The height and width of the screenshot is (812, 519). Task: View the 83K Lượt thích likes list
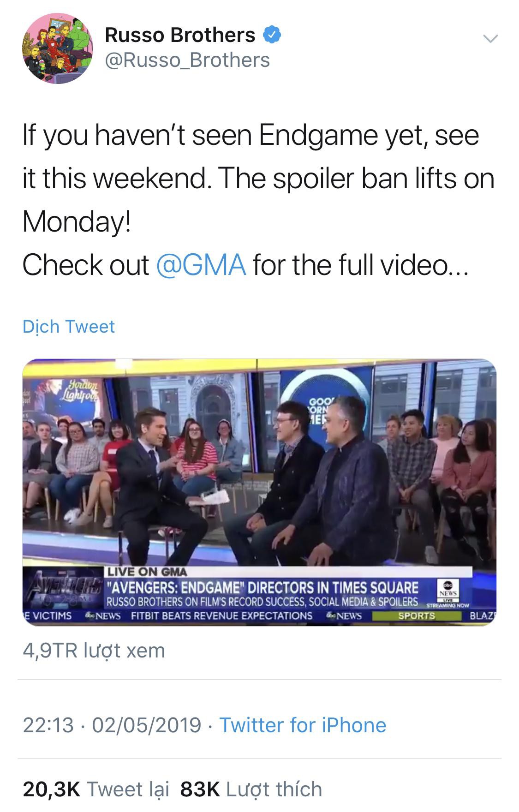(251, 788)
